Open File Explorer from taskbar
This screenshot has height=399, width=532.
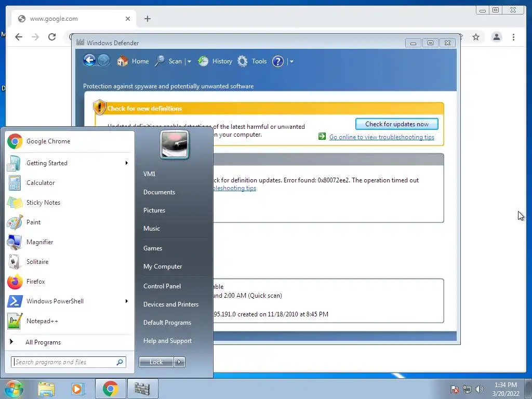(x=46, y=389)
